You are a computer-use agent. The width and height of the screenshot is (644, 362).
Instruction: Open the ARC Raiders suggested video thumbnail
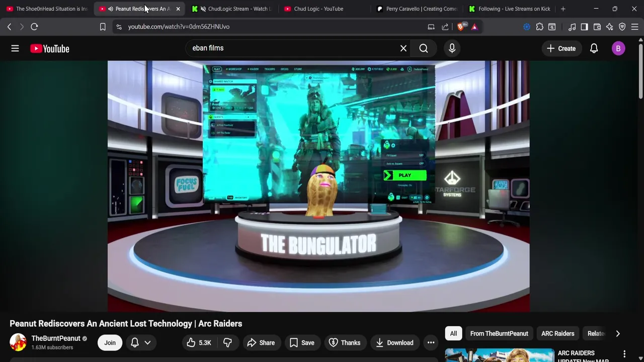[500, 355]
